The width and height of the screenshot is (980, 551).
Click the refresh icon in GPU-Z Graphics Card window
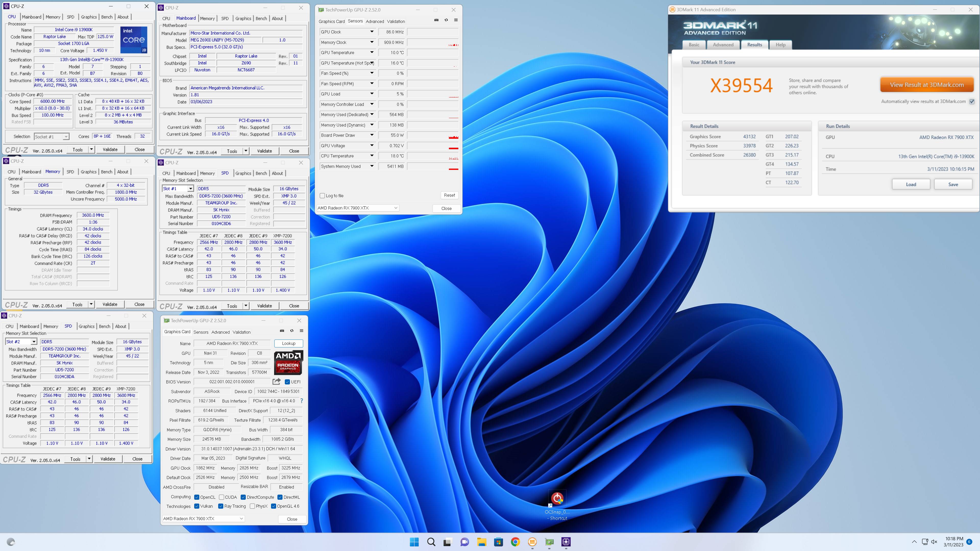click(292, 331)
